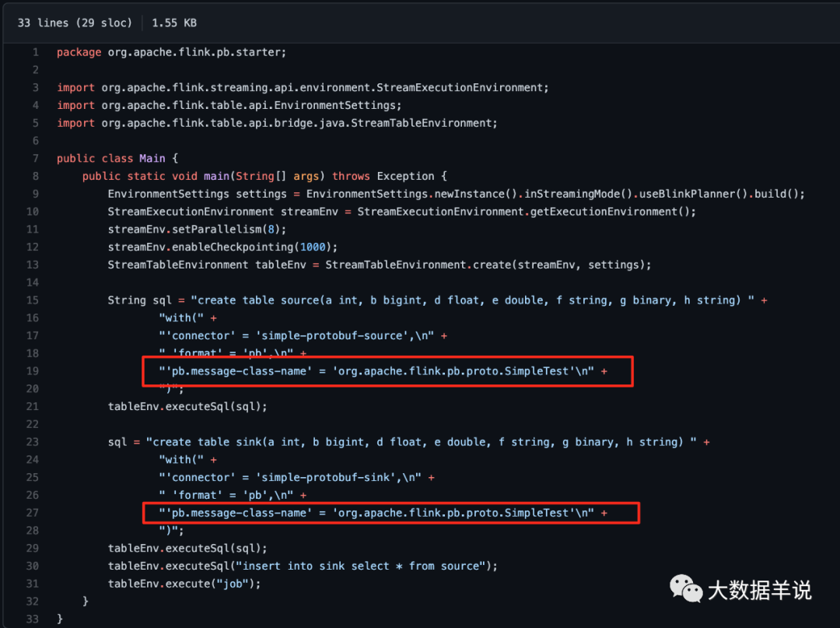
Task: Click the EnvironmentSettings import line
Action: [229, 106]
